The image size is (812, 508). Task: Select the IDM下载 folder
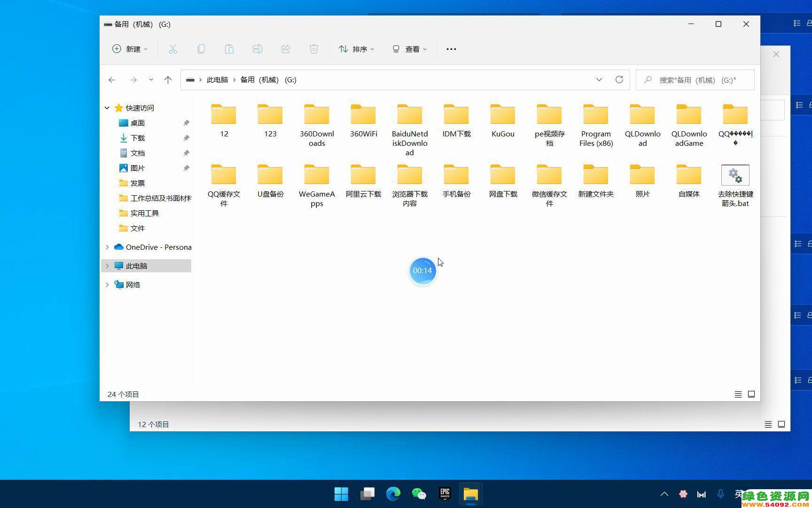tap(456, 121)
